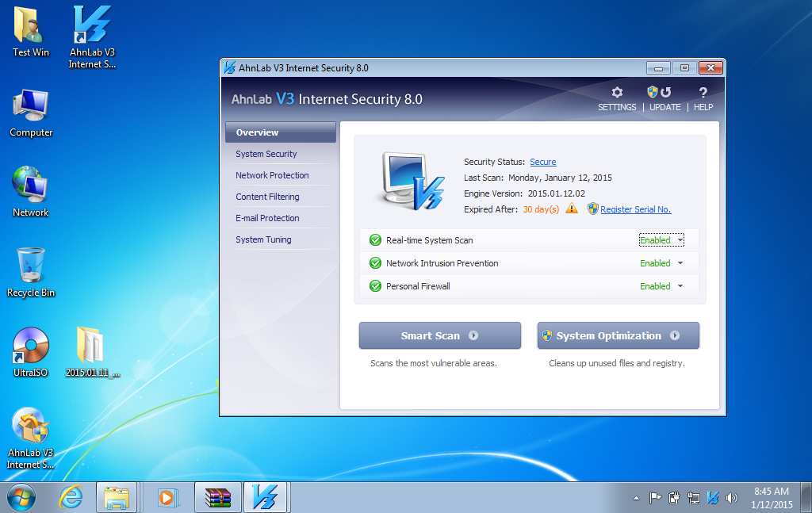Open Help via the question mark icon
This screenshot has width=812, height=513.
click(703, 93)
